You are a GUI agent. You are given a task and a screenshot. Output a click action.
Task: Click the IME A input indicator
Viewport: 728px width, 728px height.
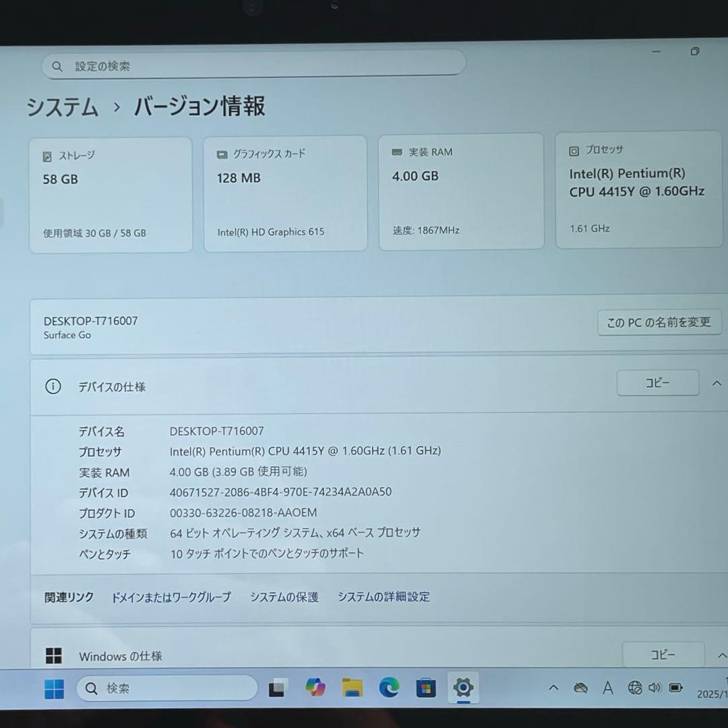(x=608, y=688)
